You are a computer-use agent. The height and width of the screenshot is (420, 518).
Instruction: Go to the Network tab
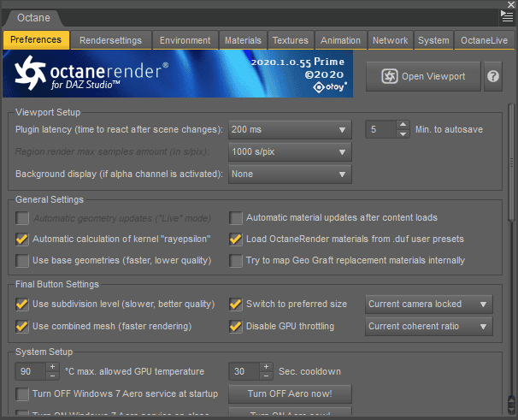click(x=390, y=40)
